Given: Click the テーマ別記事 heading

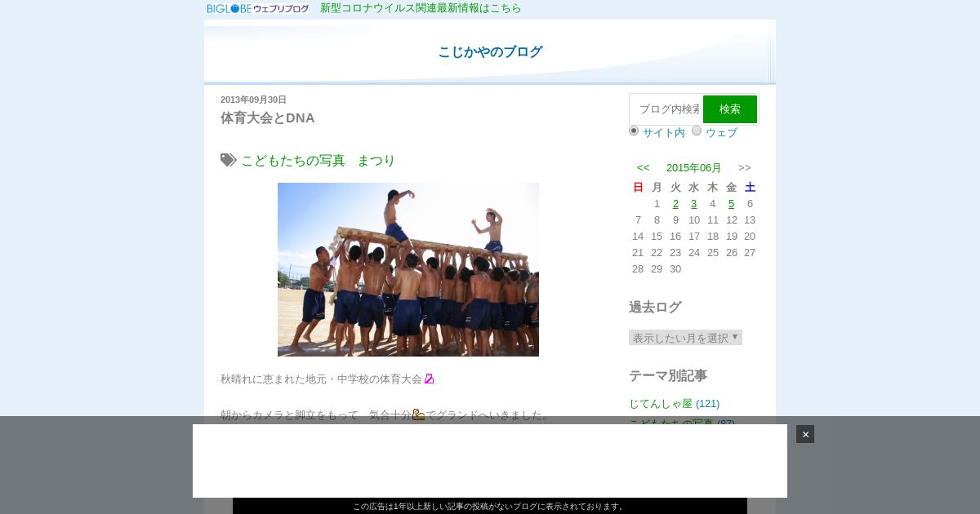Looking at the screenshot, I should (x=668, y=376).
